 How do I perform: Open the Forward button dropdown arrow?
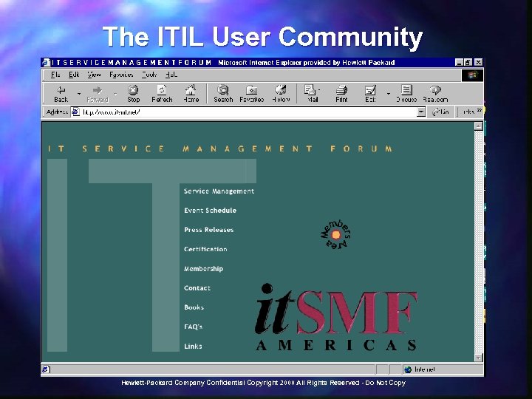click(x=115, y=93)
